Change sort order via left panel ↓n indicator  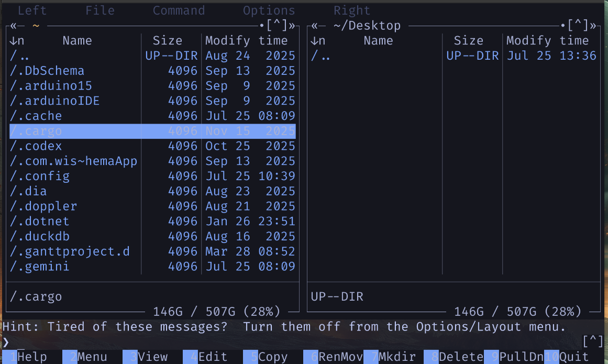click(17, 41)
